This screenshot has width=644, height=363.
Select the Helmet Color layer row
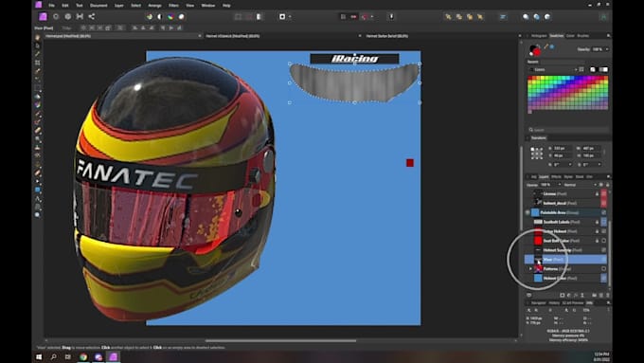(565, 279)
